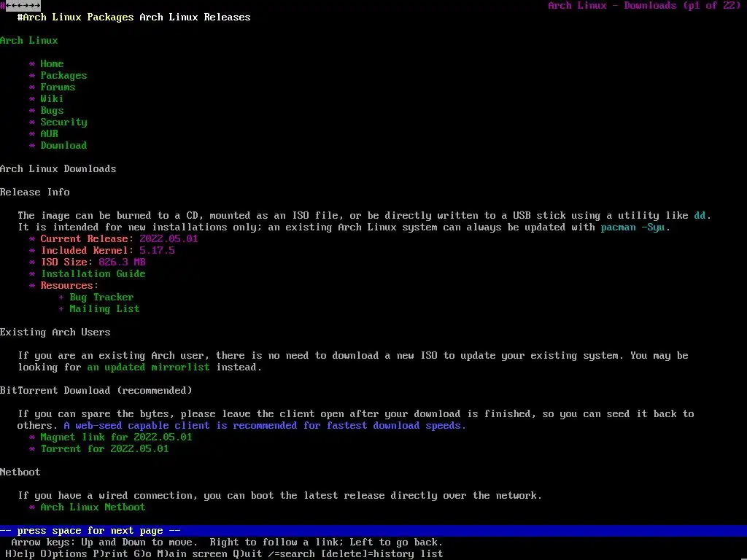Open the Wiki link

(52, 98)
